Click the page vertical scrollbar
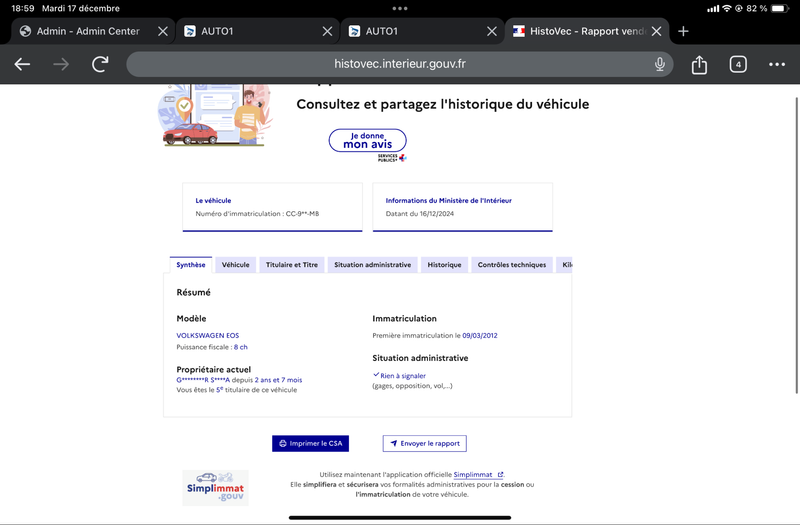Viewport: 800px width, 525px height. 796,245
